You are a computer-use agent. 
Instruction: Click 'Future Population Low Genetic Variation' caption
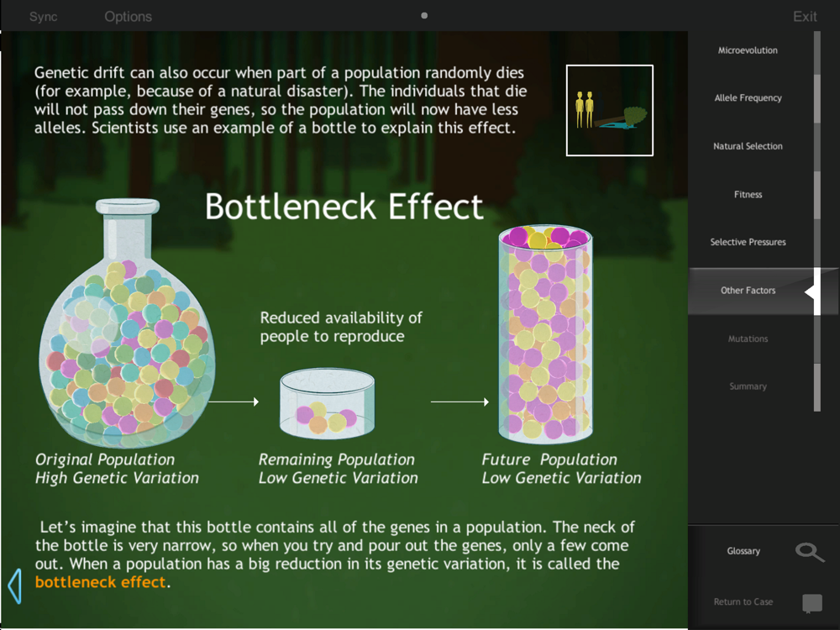(561, 469)
